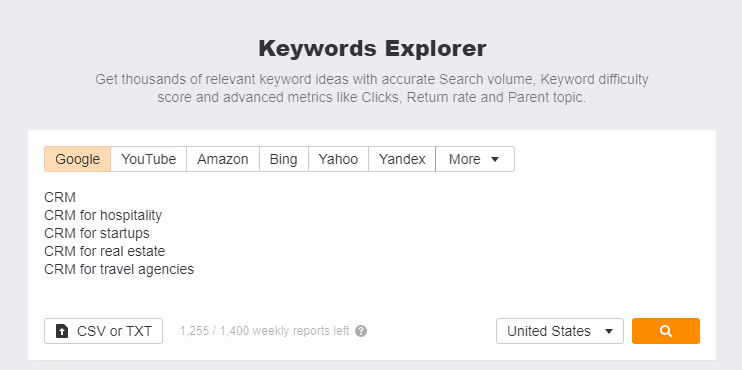The width and height of the screenshot is (742, 370).
Task: Click the orange search magnifier button
Action: [666, 331]
